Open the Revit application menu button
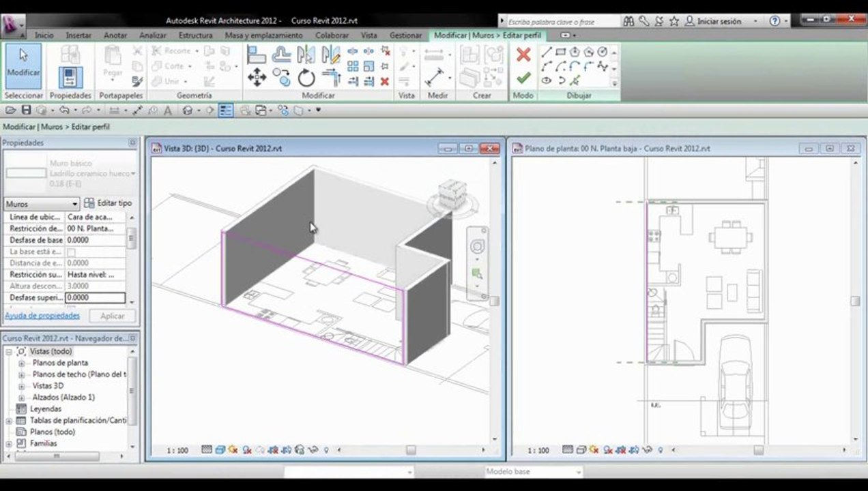This screenshot has height=491, width=868. pyautogui.click(x=12, y=26)
